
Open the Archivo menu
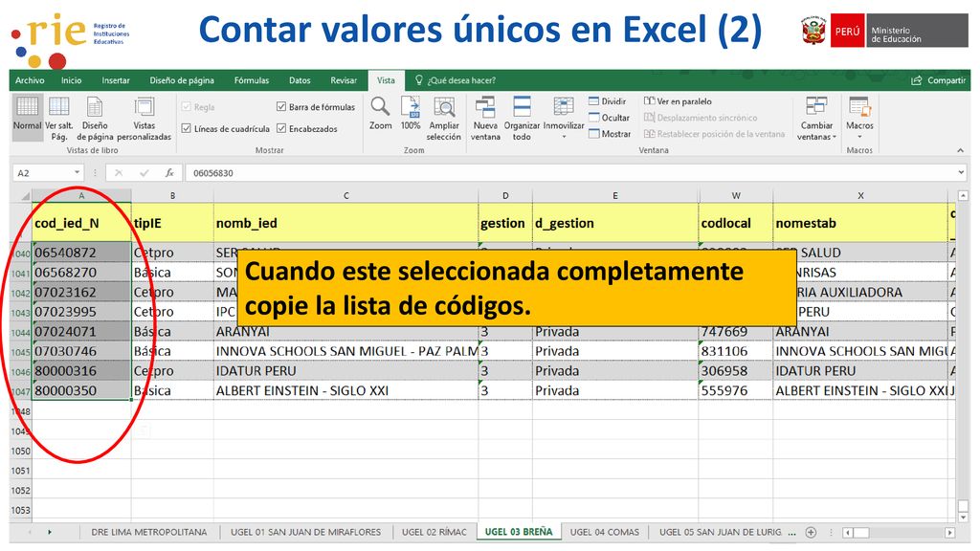[x=30, y=80]
